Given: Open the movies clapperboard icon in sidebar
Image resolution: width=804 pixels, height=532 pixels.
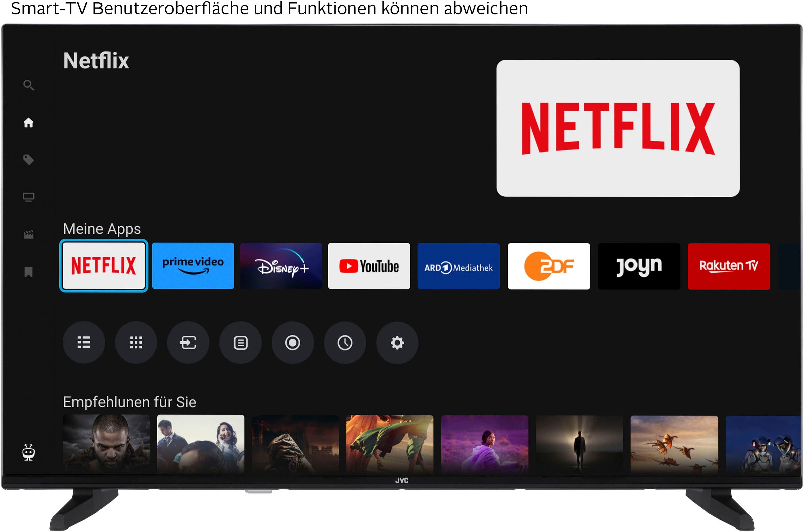Looking at the screenshot, I should [28, 234].
